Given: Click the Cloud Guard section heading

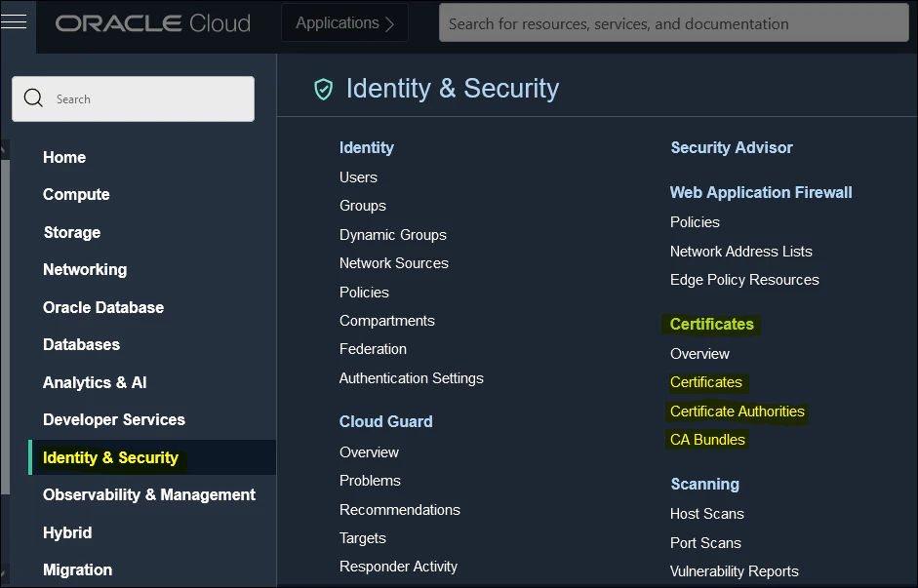Looking at the screenshot, I should tap(385, 422).
